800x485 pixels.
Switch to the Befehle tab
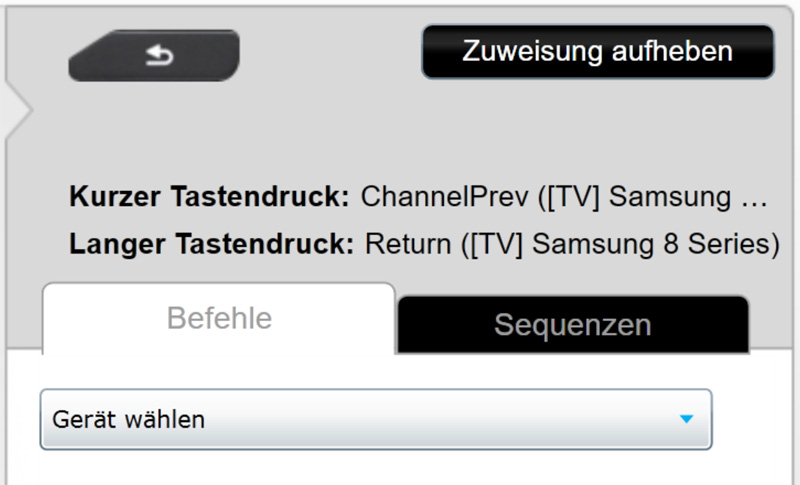click(x=219, y=318)
